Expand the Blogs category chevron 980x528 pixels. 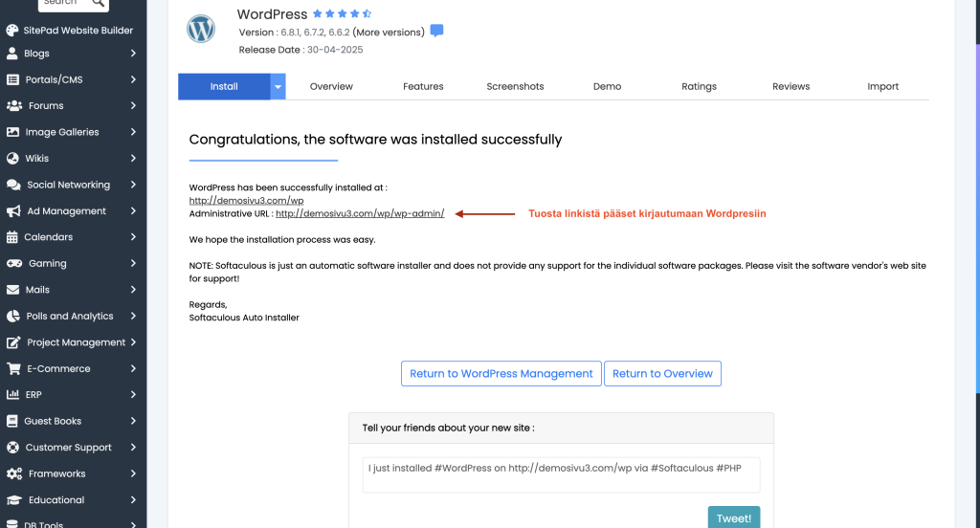pyautogui.click(x=133, y=54)
